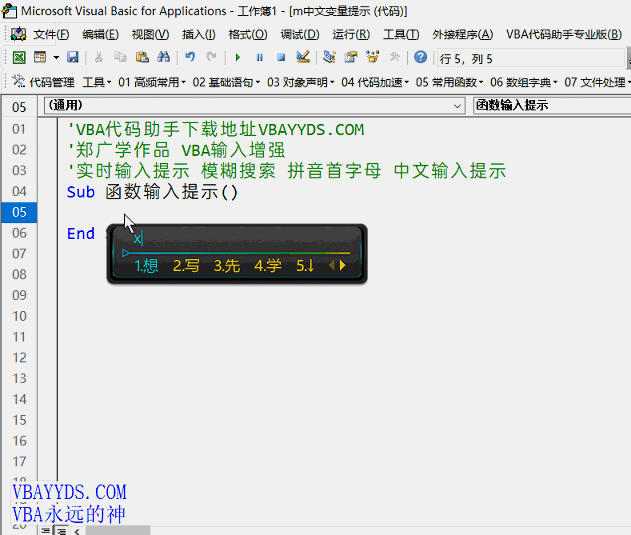Go to next IME candidate page arrow

point(342,266)
